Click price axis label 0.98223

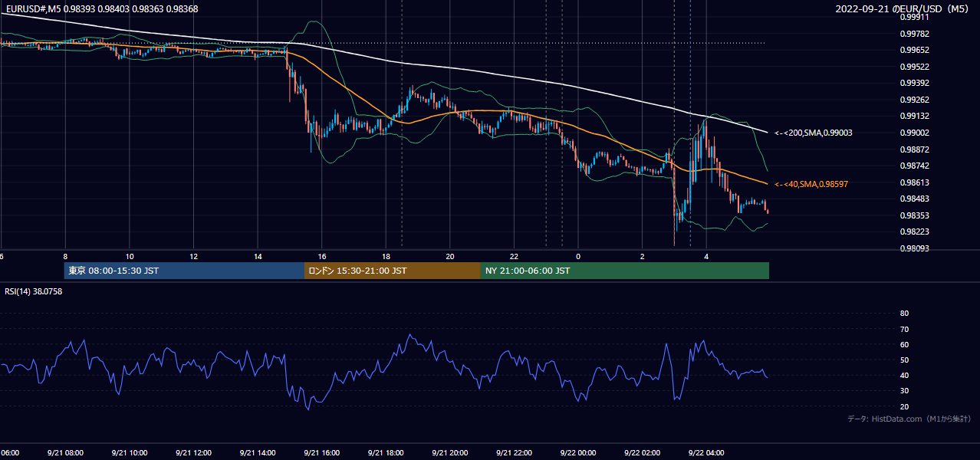[x=914, y=232]
